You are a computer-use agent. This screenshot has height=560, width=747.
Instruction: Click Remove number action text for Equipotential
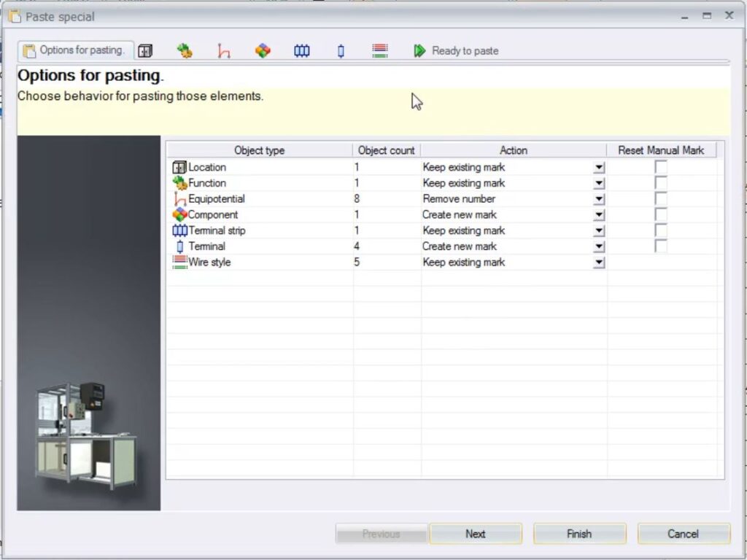459,198
